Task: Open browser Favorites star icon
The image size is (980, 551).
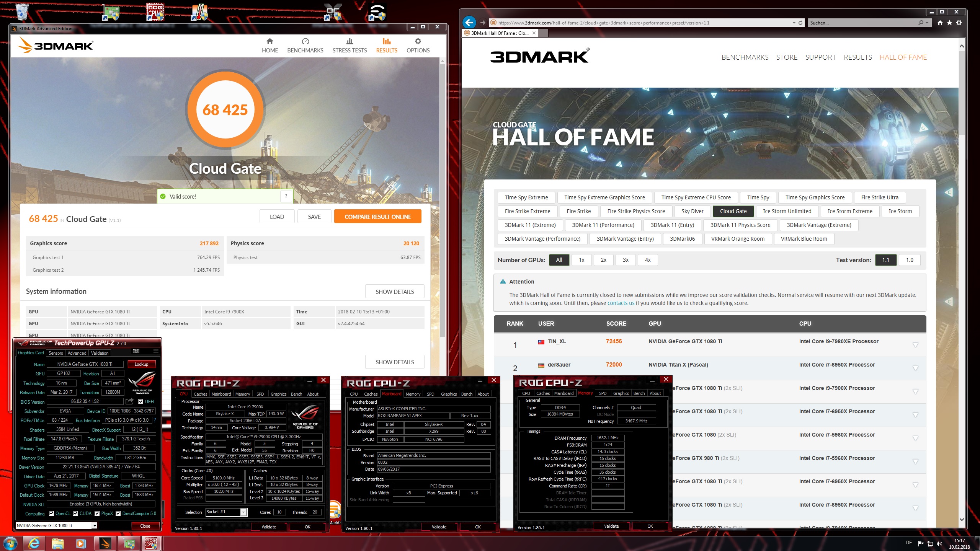Action: [x=949, y=23]
